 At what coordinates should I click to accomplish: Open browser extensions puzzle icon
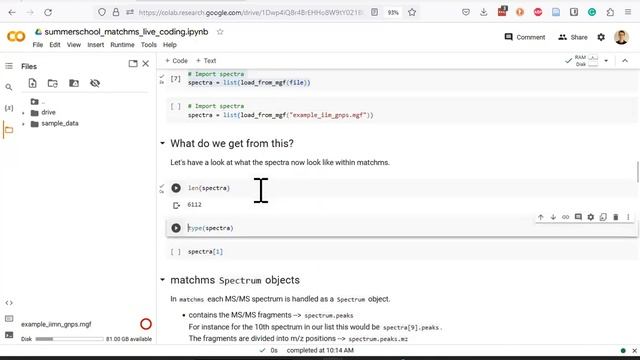click(x=610, y=12)
